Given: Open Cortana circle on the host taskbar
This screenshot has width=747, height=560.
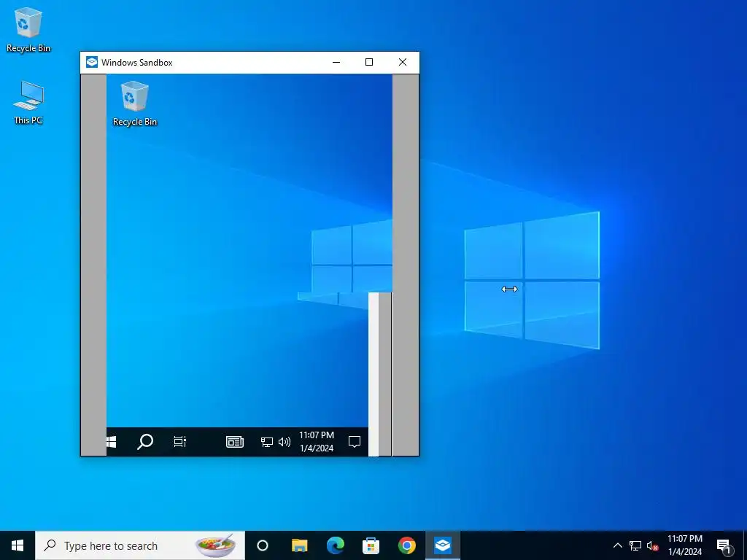Looking at the screenshot, I should click(263, 545).
